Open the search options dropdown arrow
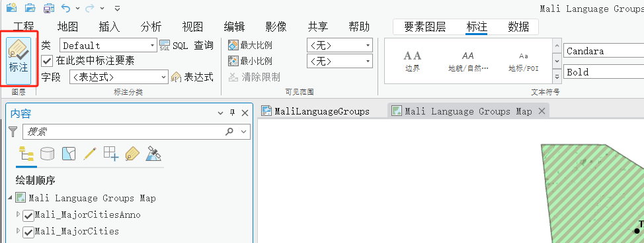Image resolution: width=644 pixels, height=243 pixels. (x=243, y=132)
